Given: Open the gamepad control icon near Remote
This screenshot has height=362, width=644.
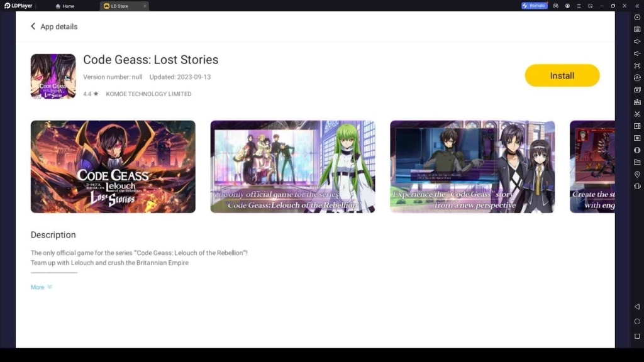Looking at the screenshot, I should click(x=556, y=6).
